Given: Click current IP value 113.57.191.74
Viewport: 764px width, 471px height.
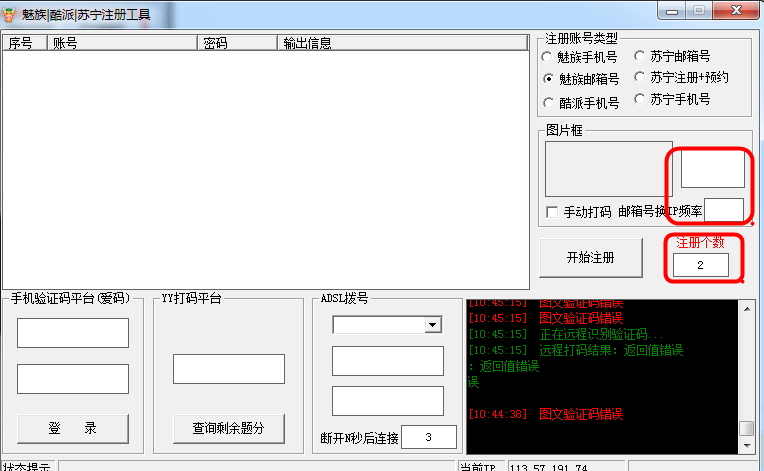Looking at the screenshot, I should pos(548,468).
